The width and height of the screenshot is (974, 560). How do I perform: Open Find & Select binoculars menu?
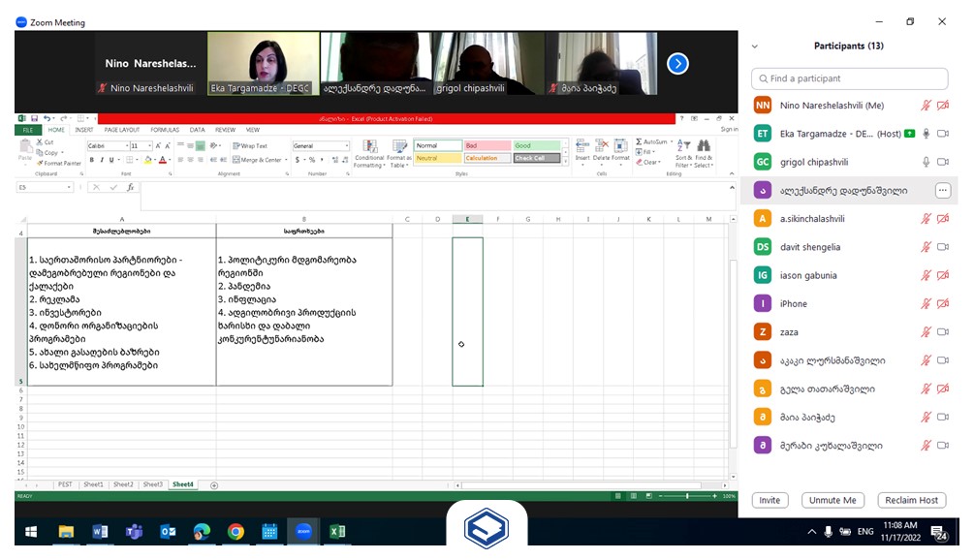click(704, 153)
